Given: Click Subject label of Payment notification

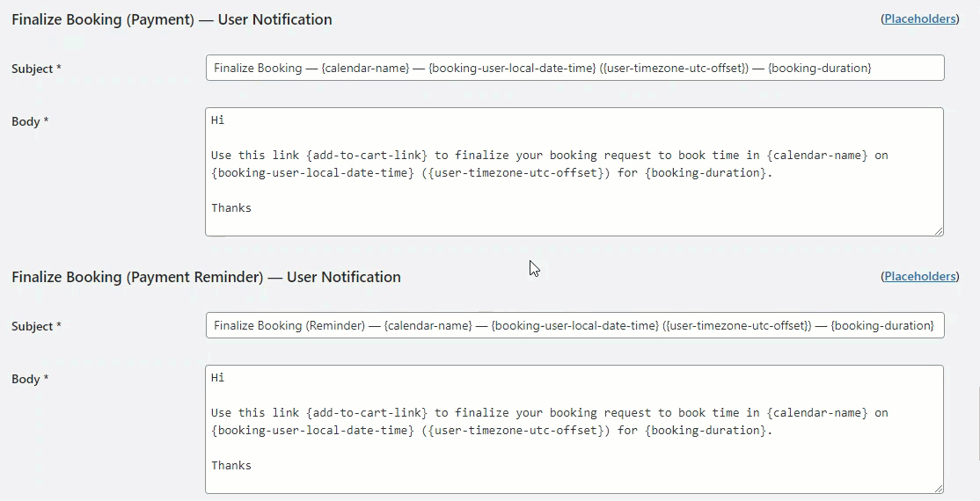Looking at the screenshot, I should point(36,69).
